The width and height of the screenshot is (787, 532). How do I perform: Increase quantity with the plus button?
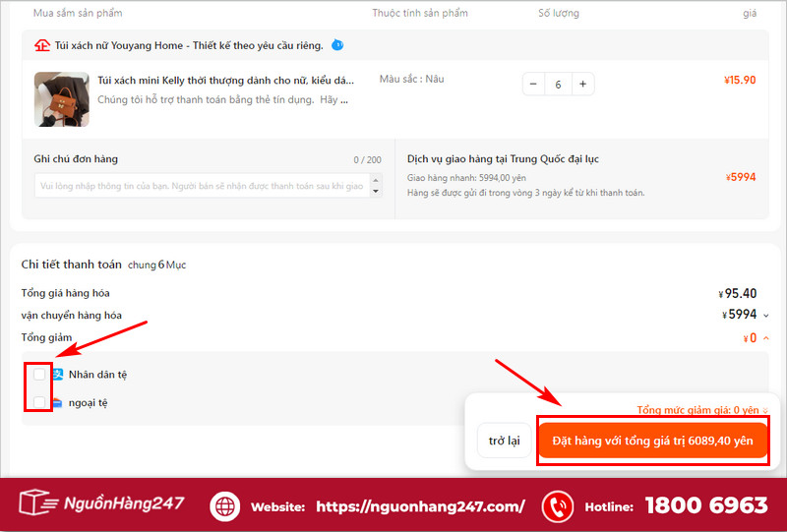point(582,85)
